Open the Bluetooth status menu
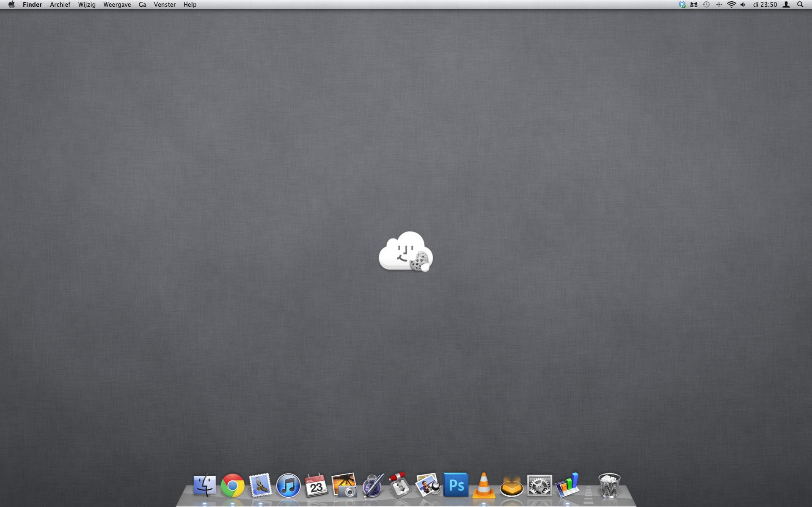 click(719, 5)
